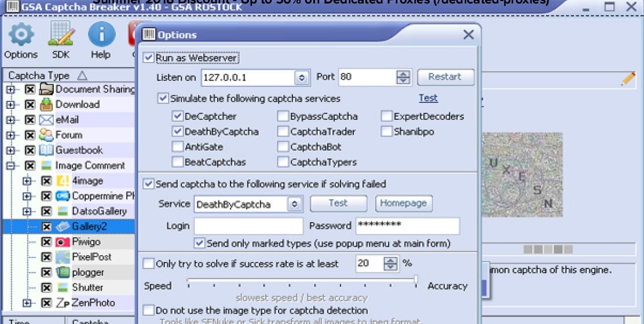Screen dimensions: 644x324
Task: Expand the eMail tree node
Action: (x=10, y=120)
